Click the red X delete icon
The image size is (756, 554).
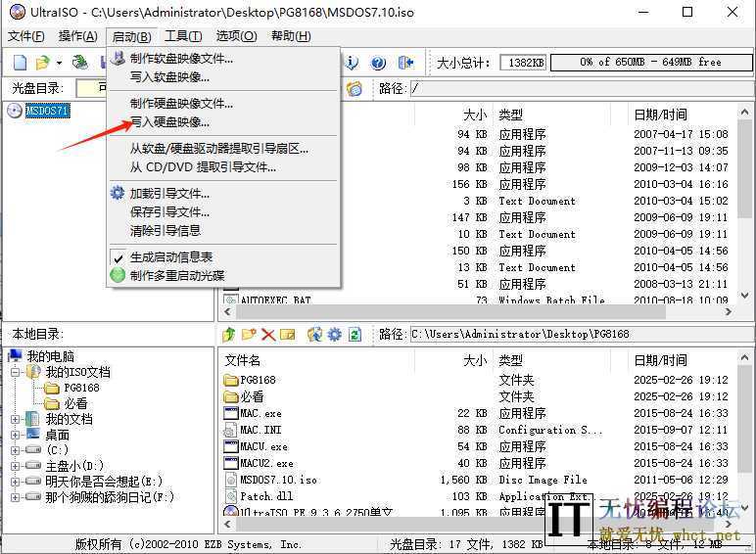267,335
